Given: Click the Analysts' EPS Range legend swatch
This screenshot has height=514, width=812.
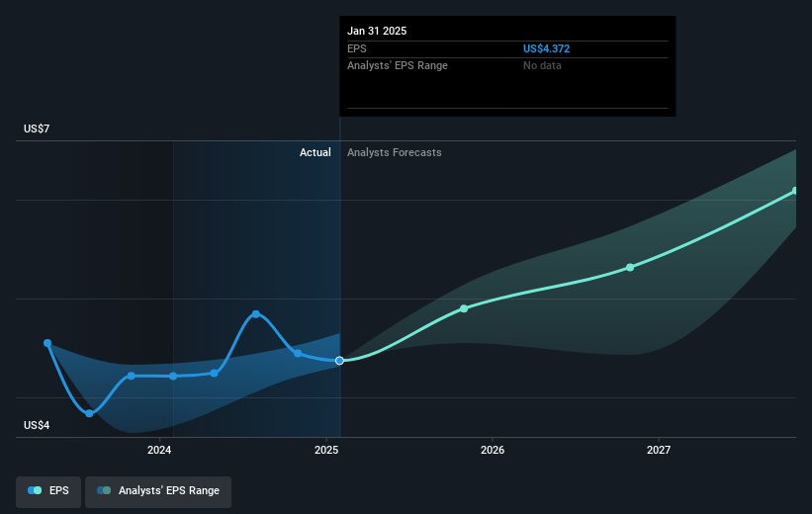Looking at the screenshot, I should click(104, 490).
